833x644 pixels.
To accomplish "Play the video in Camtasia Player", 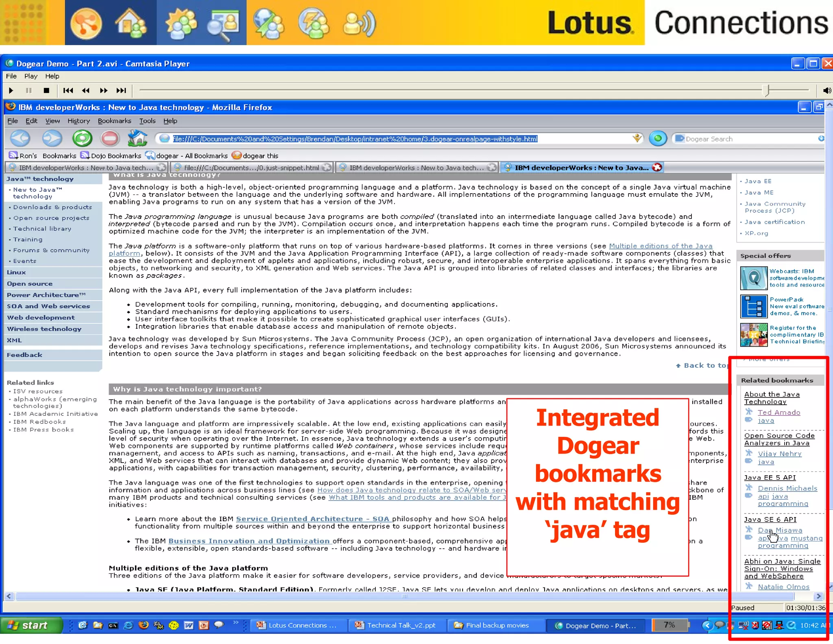I will point(11,90).
